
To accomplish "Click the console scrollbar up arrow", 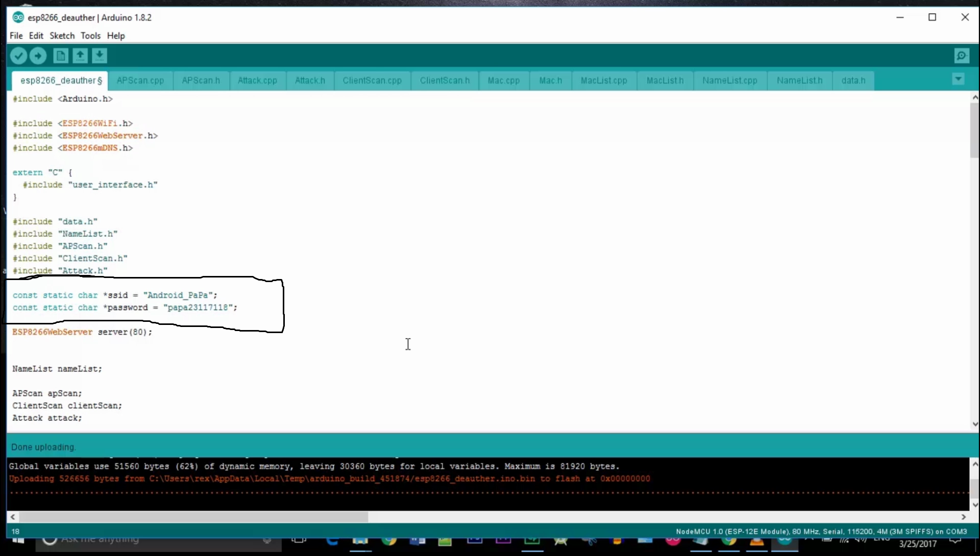I will click(975, 464).
